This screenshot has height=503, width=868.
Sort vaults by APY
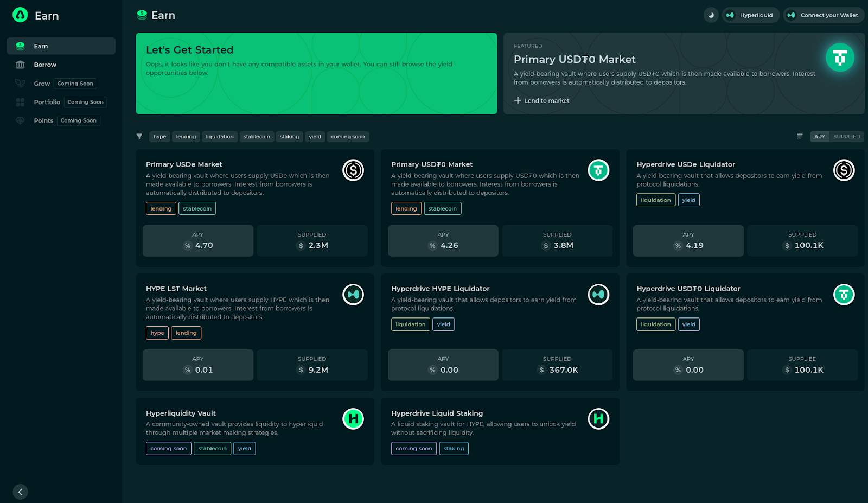[x=820, y=137]
